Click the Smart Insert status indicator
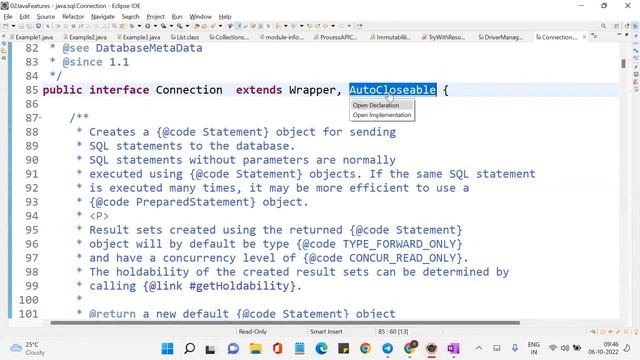Image resolution: width=640 pixels, height=360 pixels. click(x=326, y=332)
